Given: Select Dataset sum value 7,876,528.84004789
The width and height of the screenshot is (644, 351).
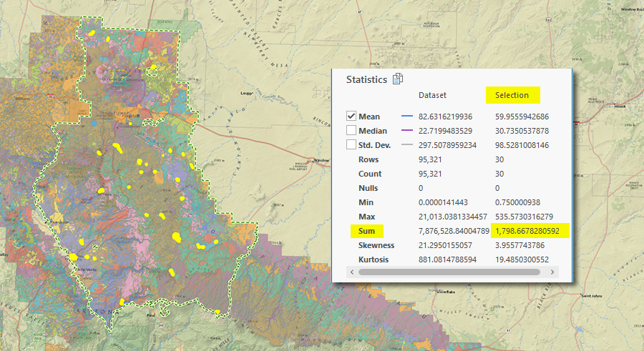Looking at the screenshot, I should [454, 231].
